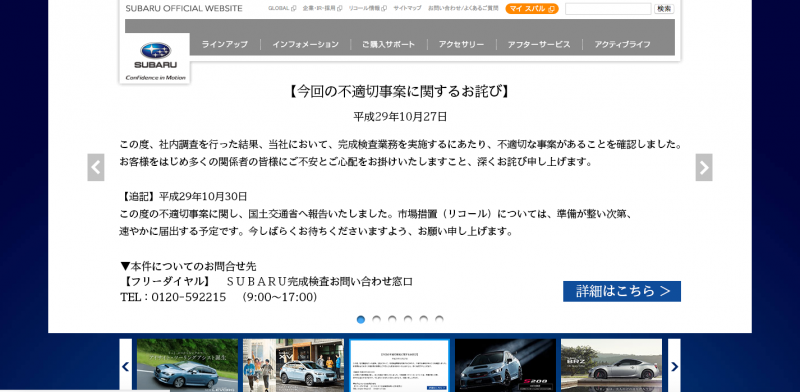The width and height of the screenshot is (800, 392).
Task: Open アクセサリー menu
Action: point(461,44)
